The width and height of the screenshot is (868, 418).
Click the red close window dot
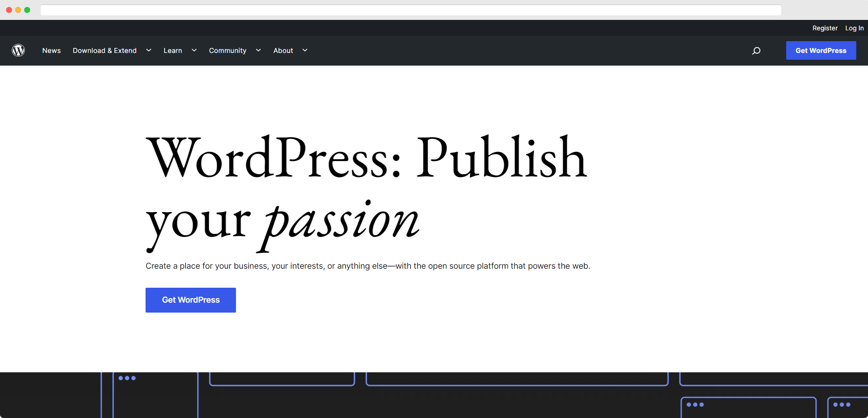click(x=9, y=10)
